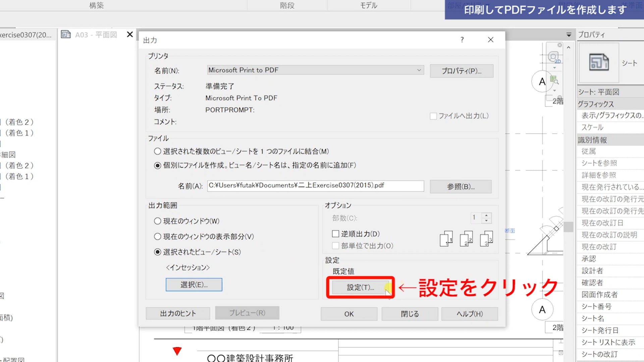Screen dimensions: 644x362
Task: Close the navigation bar with its X
Action: point(559,45)
